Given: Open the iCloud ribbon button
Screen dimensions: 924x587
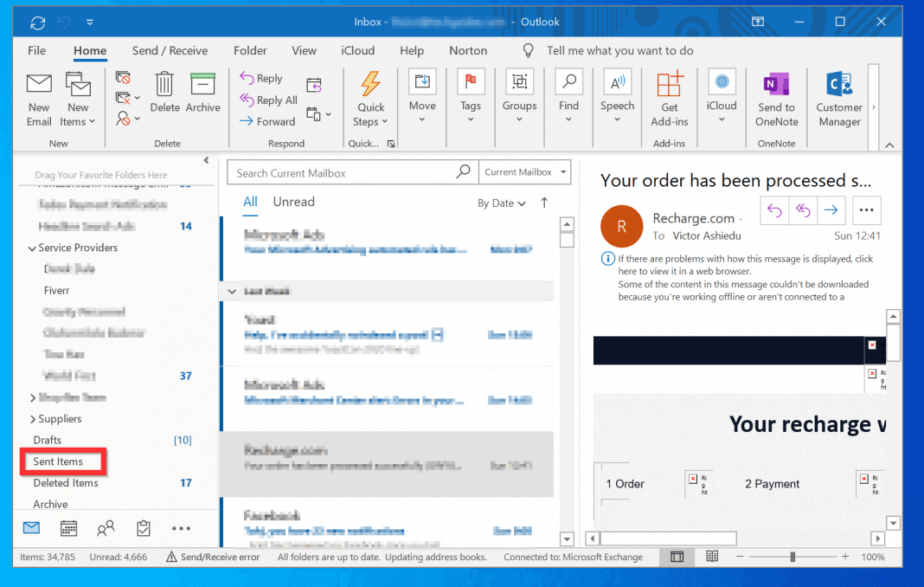Looking at the screenshot, I should [x=722, y=97].
